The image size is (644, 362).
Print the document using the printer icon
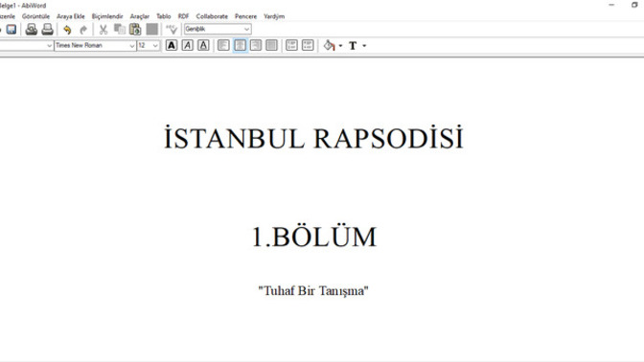[x=47, y=29]
